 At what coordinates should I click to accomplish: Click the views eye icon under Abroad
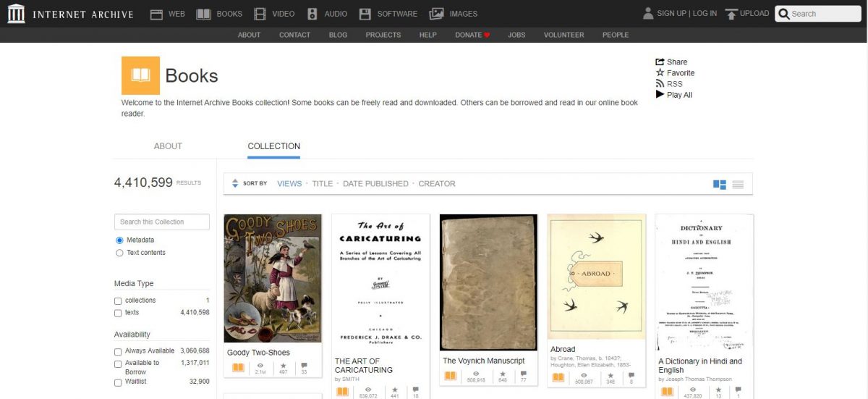pos(584,374)
